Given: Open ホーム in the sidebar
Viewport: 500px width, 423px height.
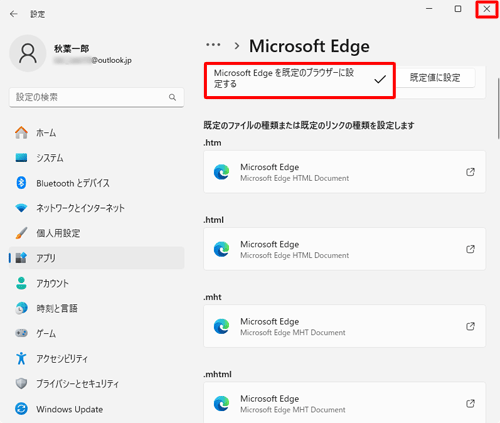Looking at the screenshot, I should click(x=97, y=133).
